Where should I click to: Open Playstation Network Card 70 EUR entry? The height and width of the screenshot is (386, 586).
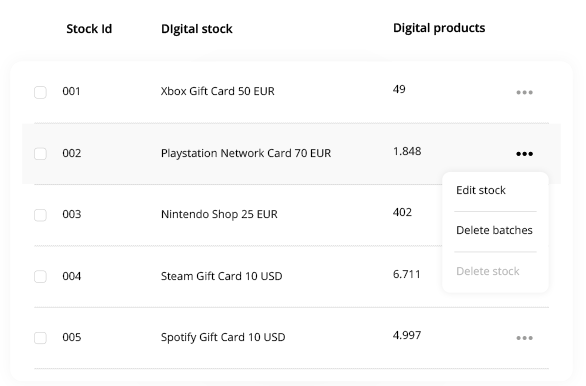246,153
